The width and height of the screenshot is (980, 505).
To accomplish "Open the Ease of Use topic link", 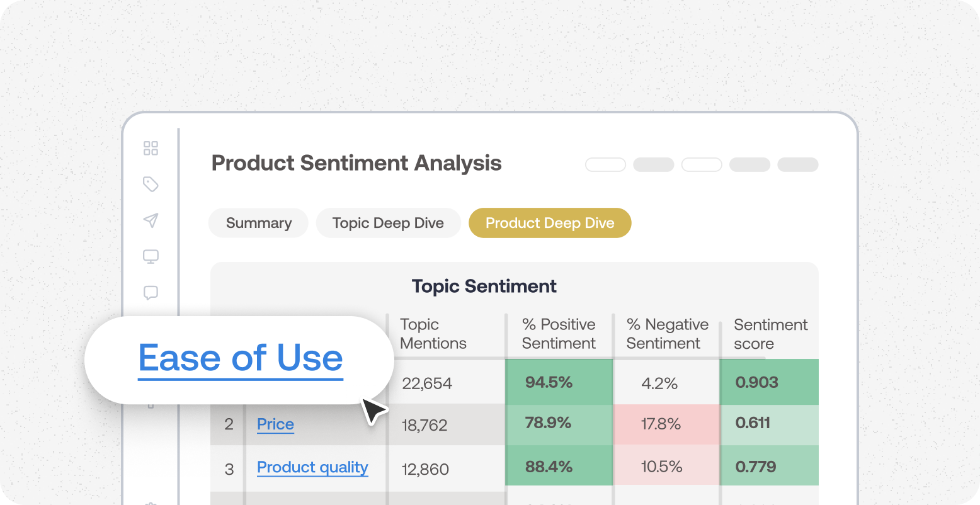I will point(240,358).
